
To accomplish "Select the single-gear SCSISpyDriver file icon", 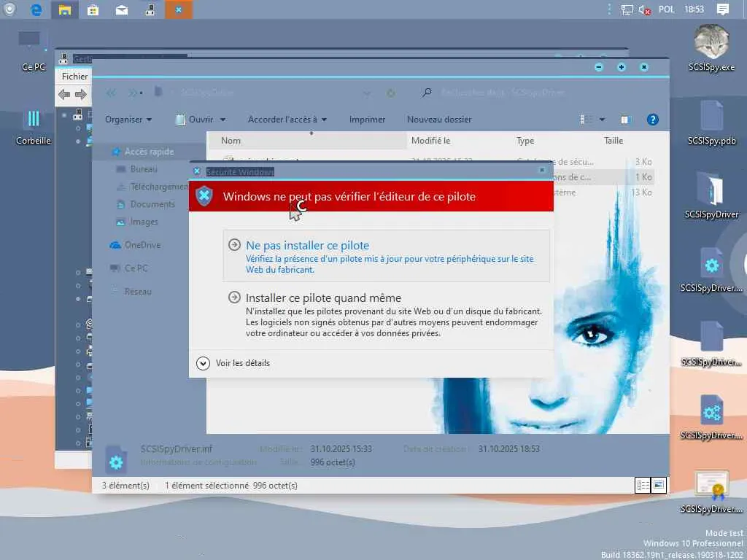I will tap(711, 270).
